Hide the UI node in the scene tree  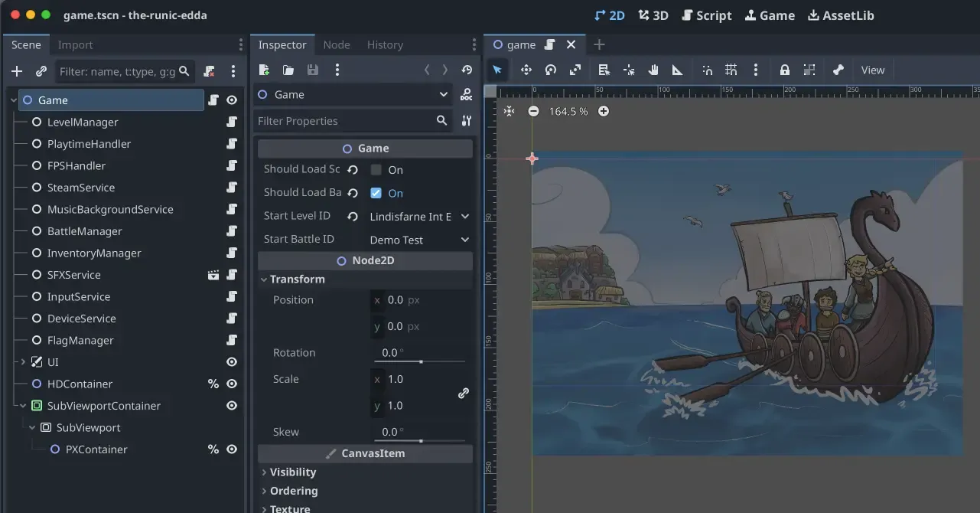pos(231,361)
